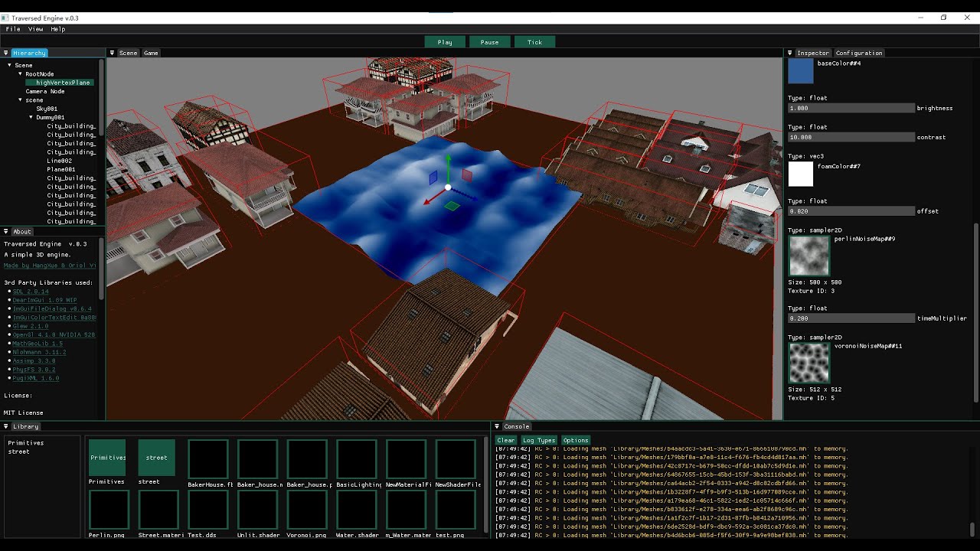The height and width of the screenshot is (551, 980).
Task: Open the SDL 2.0.14 library link
Action: coord(31,292)
